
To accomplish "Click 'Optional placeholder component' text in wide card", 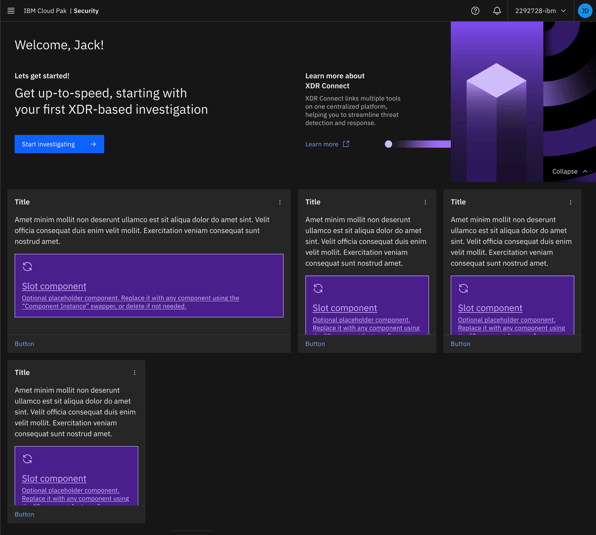I will [130, 302].
